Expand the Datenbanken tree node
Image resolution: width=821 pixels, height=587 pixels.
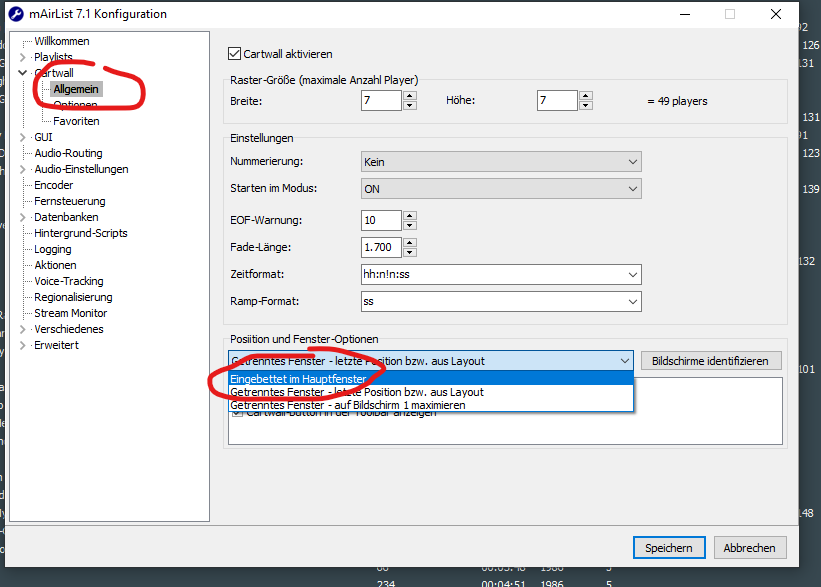pyautogui.click(x=23, y=217)
